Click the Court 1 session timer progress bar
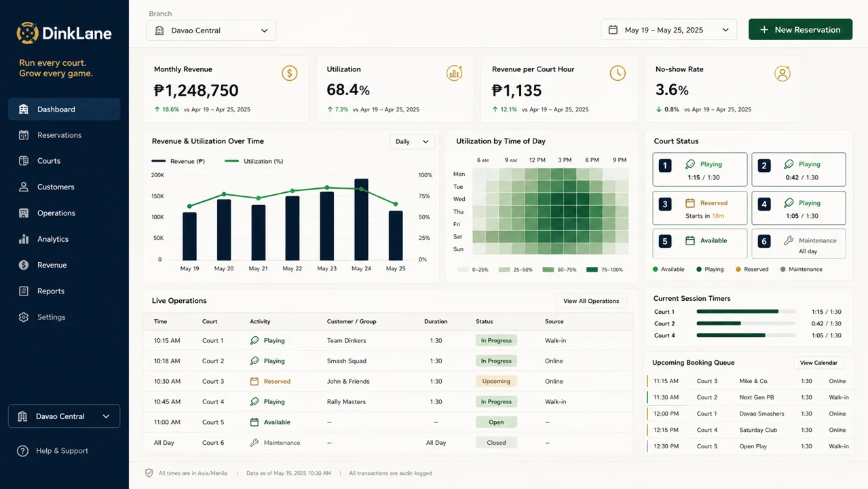 pyautogui.click(x=746, y=312)
